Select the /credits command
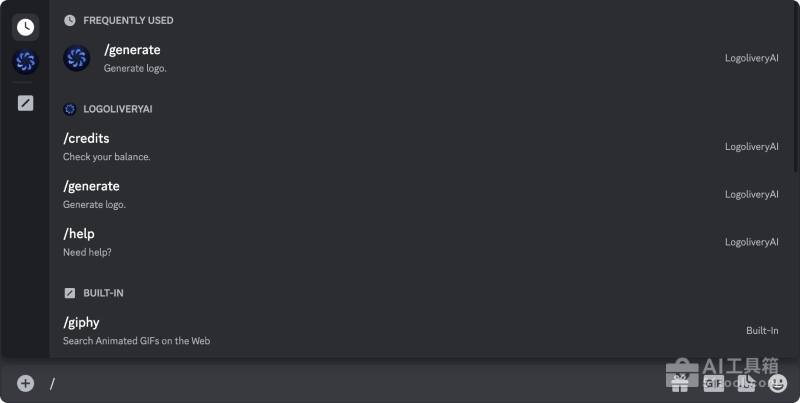Screen dimensions: 800x403 coord(422,147)
